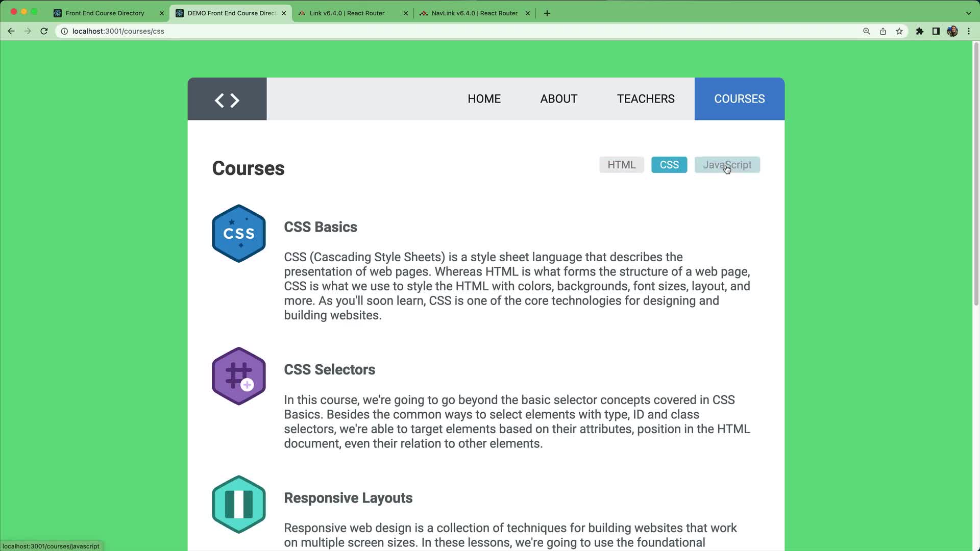Open the Chrome three-dot menu
The width and height of the screenshot is (980, 551).
[969, 31]
